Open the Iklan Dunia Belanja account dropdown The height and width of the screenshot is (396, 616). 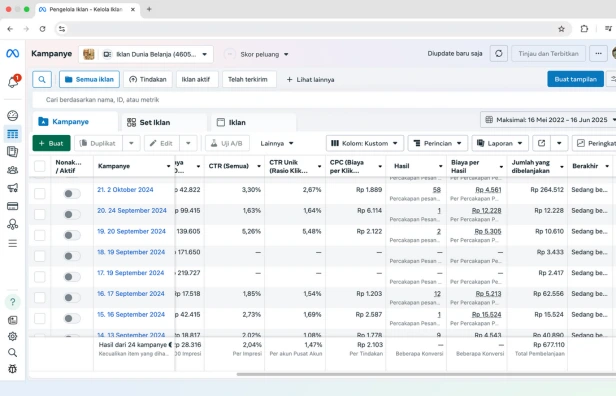point(146,54)
